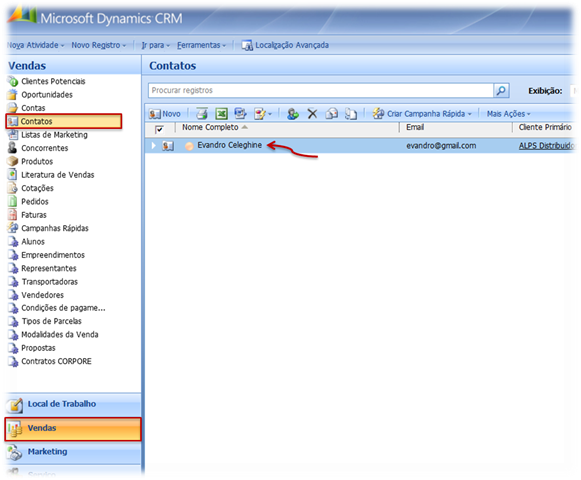Click the Faturas invoice icon
This screenshot has height=480, width=581.
coord(13,215)
